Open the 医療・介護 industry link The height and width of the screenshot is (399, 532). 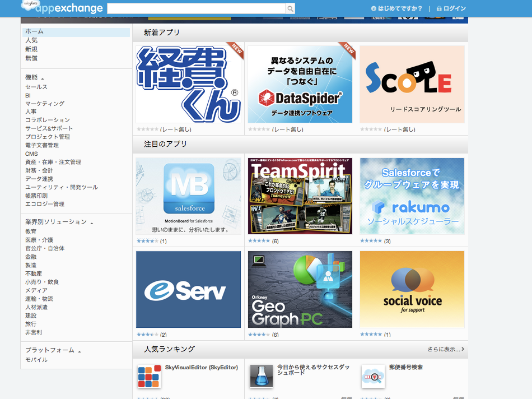click(39, 240)
